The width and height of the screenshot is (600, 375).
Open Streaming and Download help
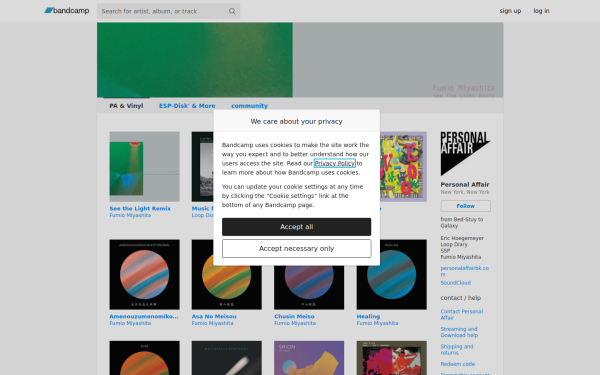click(x=459, y=332)
